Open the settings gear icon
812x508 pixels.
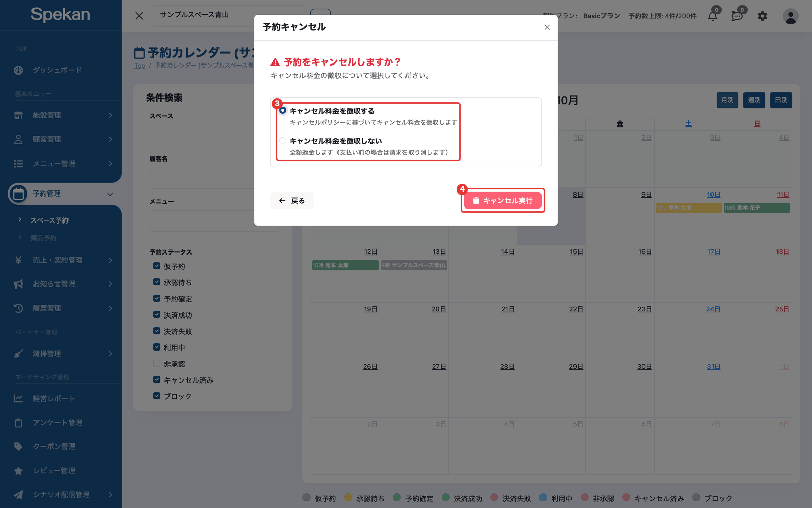click(x=762, y=16)
